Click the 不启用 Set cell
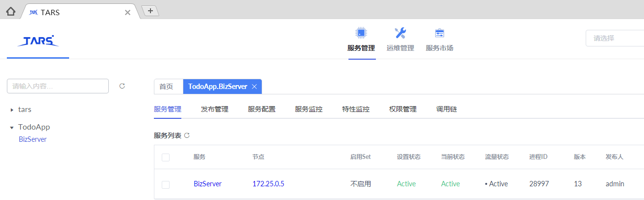This screenshot has width=644, height=200. click(x=361, y=184)
